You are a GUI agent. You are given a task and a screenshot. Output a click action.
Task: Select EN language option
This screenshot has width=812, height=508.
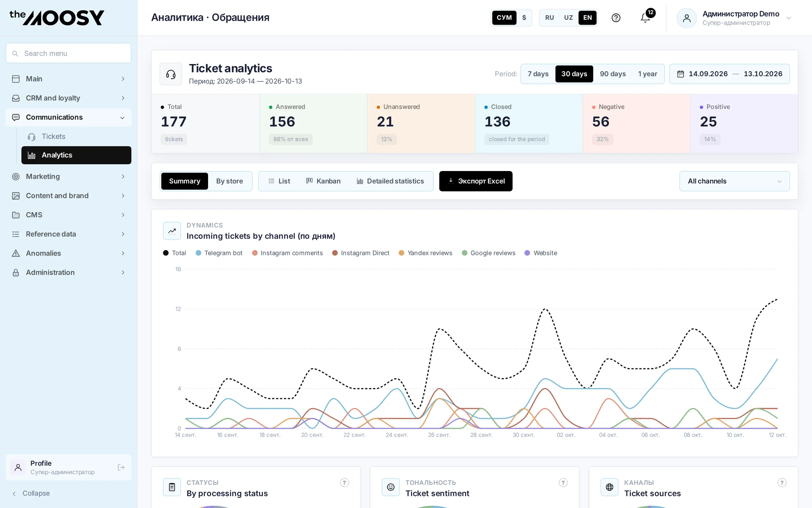point(587,18)
